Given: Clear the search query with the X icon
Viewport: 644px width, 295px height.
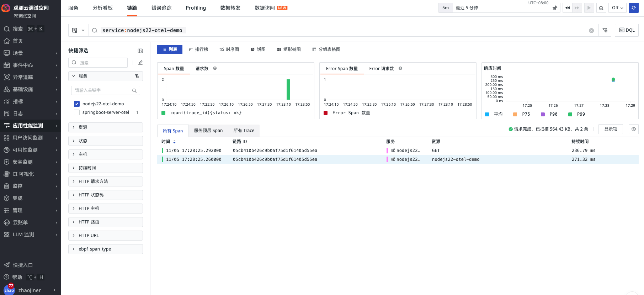Looking at the screenshot, I should point(591,31).
